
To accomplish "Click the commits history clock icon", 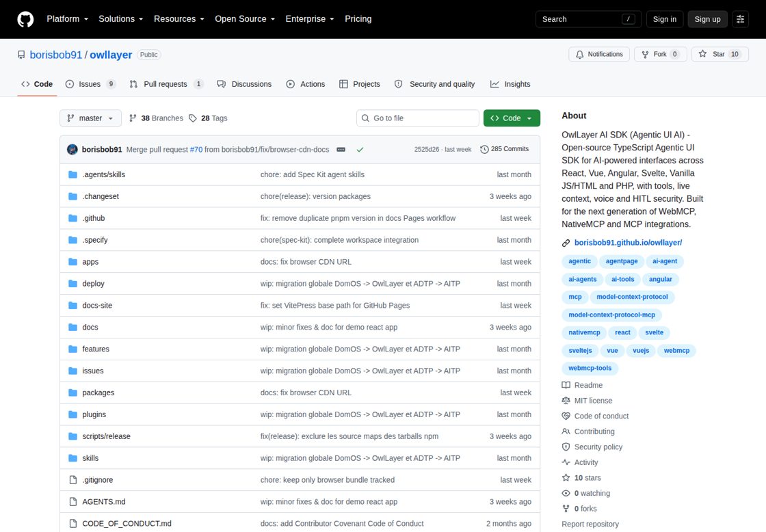I will click(484, 150).
